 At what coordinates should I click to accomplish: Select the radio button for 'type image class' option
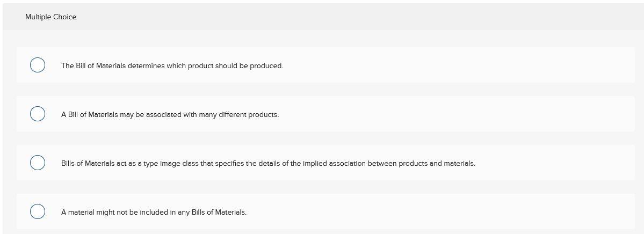click(37, 163)
